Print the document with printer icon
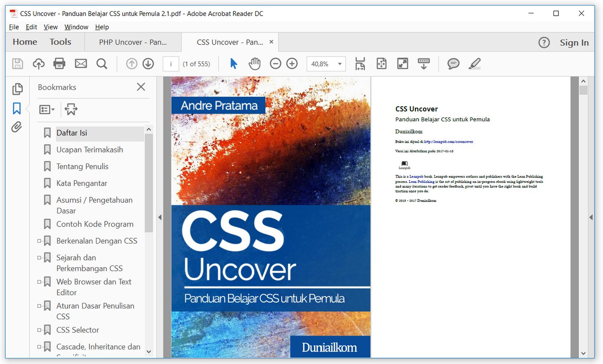Image resolution: width=603 pixels, height=364 pixels. tap(59, 64)
